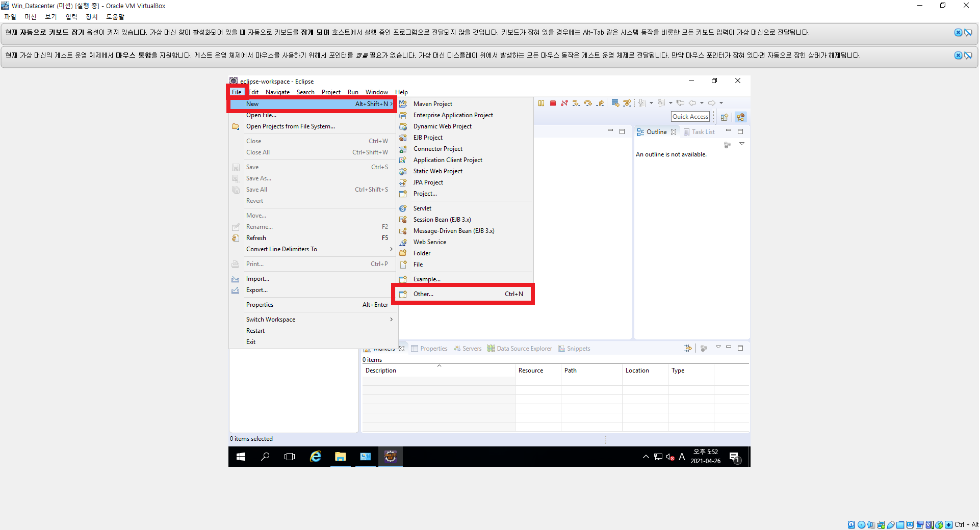Screen dimensions: 980x530
Task: Open Previous Annotation dropdown arrow
Action: 670,103
